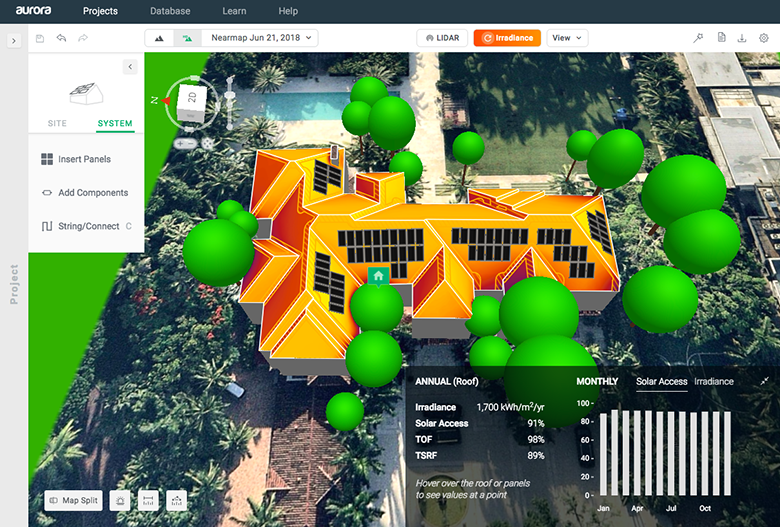
Task: Select the Irradiance monthly tab
Action: 714,382
